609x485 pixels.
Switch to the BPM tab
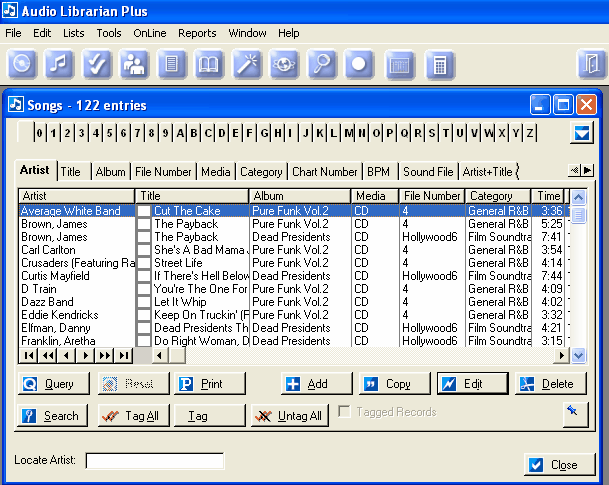(378, 172)
